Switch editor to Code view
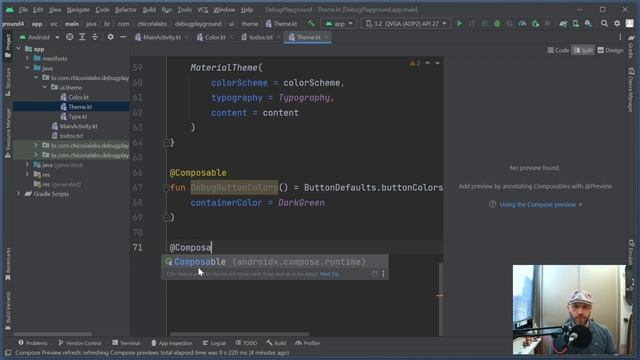 click(x=558, y=50)
